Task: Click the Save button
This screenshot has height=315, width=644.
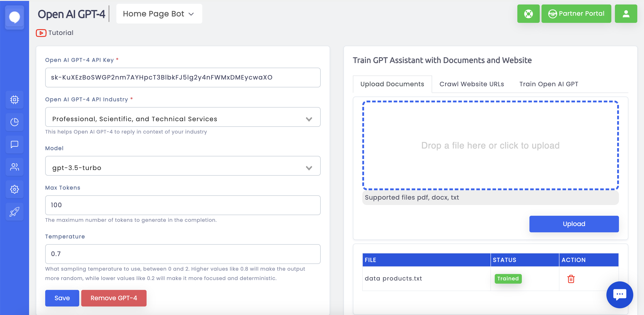Action: pyautogui.click(x=62, y=298)
